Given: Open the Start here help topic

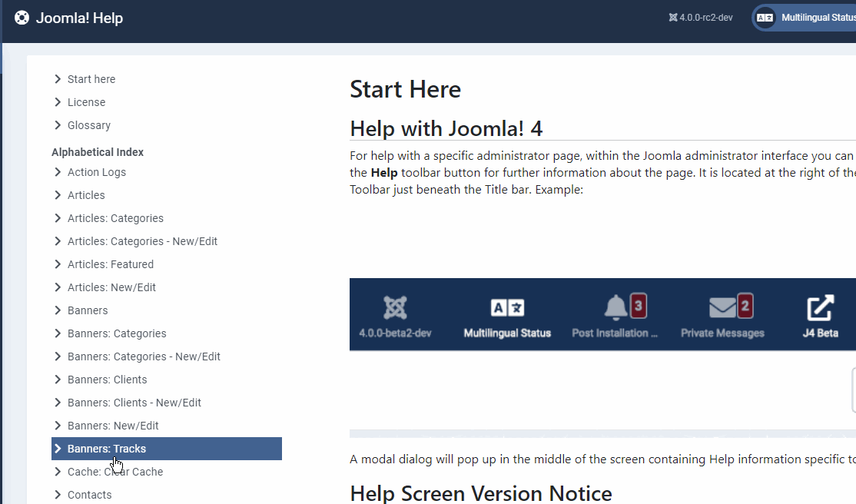Looking at the screenshot, I should click(91, 79).
